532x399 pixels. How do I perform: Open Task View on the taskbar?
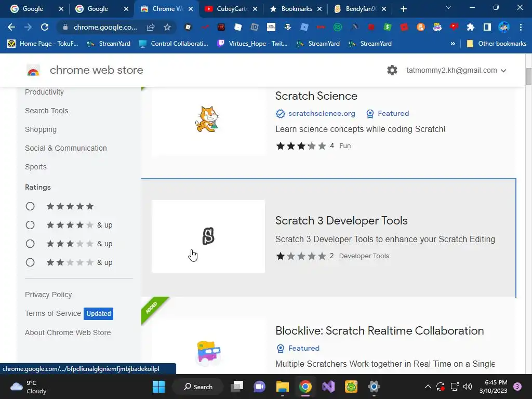(237, 387)
